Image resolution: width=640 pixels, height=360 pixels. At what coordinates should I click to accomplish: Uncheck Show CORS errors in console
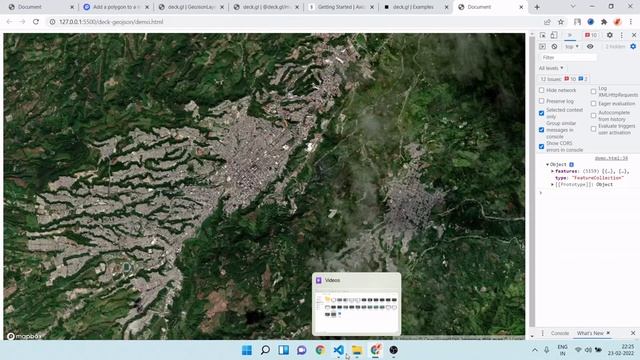click(542, 147)
